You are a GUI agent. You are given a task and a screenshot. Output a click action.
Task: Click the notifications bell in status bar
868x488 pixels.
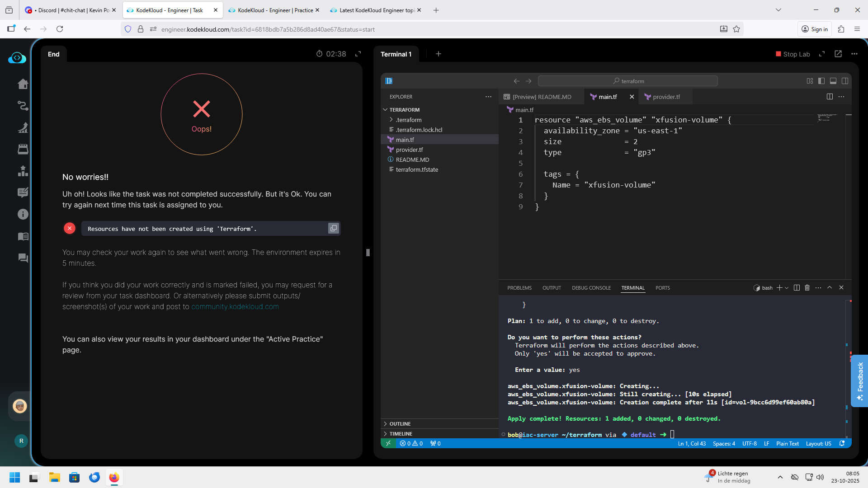(842, 444)
